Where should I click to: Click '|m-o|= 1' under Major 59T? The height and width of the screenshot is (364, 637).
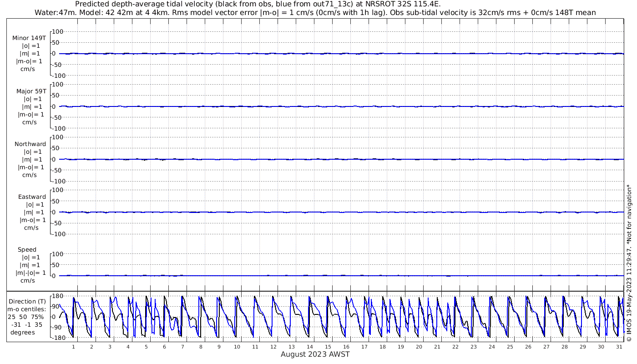(x=30, y=115)
